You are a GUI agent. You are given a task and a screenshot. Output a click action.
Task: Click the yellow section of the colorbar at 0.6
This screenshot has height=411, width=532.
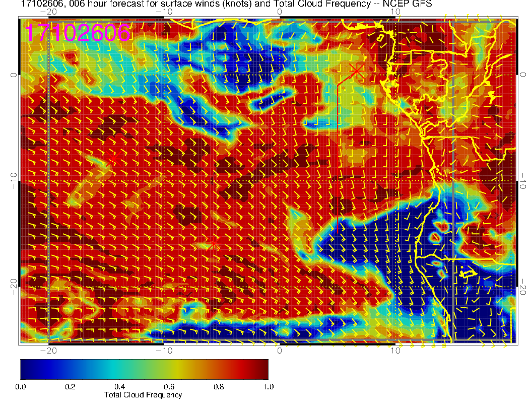point(169,369)
